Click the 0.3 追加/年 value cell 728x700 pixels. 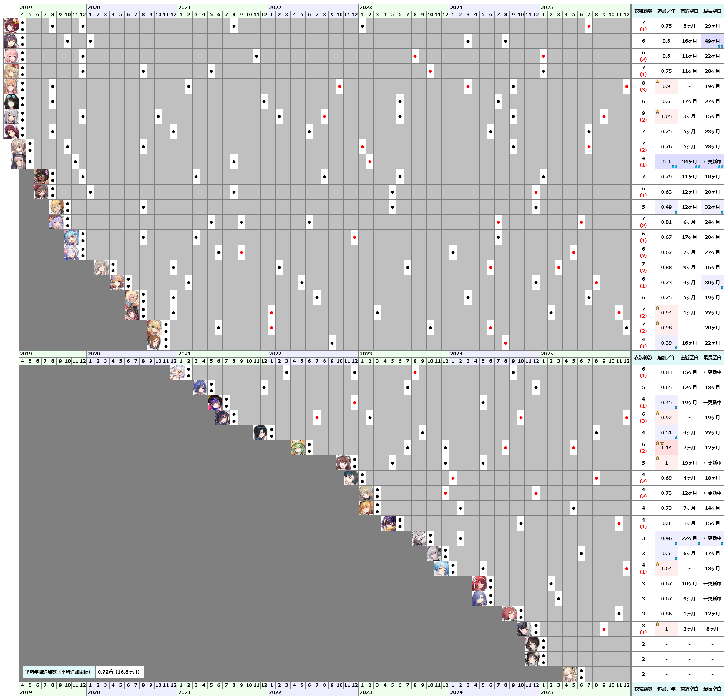(666, 162)
